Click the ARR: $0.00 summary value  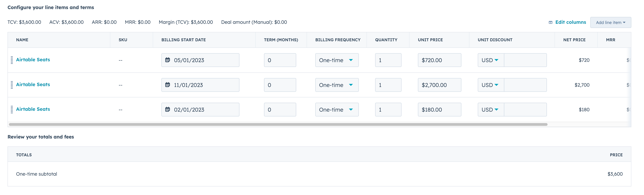104,22
